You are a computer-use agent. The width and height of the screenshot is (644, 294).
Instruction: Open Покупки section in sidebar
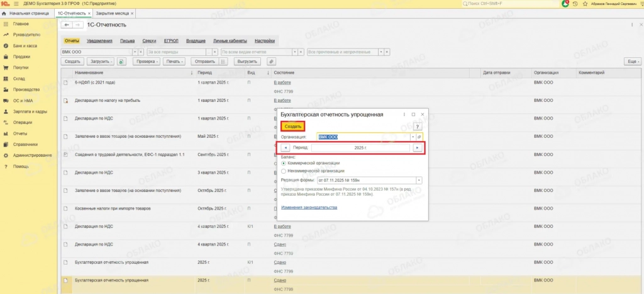pos(21,68)
